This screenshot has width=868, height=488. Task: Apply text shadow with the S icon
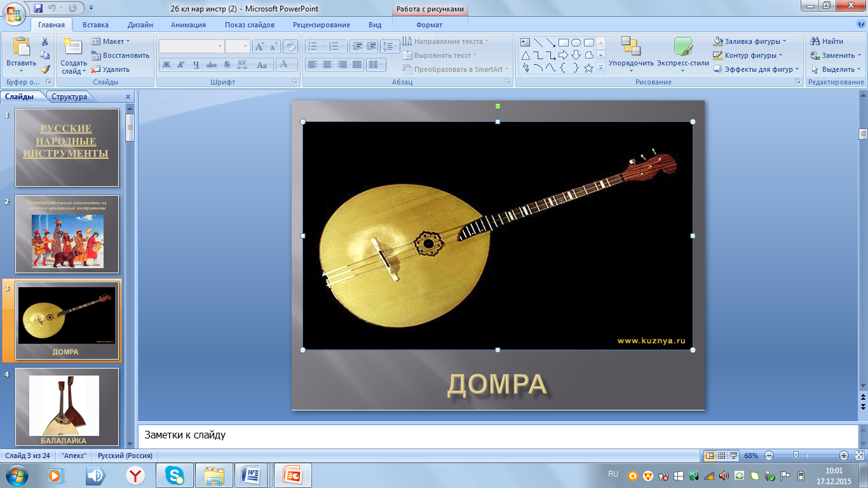(x=227, y=64)
